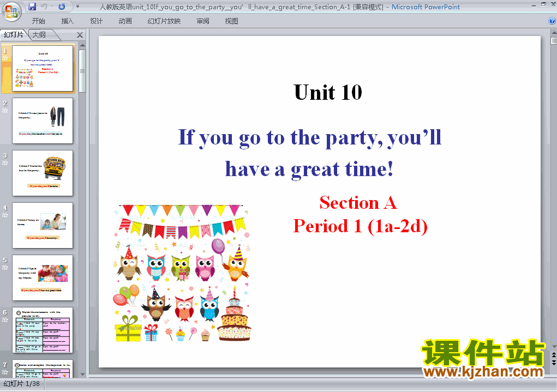The height and width of the screenshot is (392, 557).
Task: Open the 视图 ribbon tab
Action: tap(232, 21)
